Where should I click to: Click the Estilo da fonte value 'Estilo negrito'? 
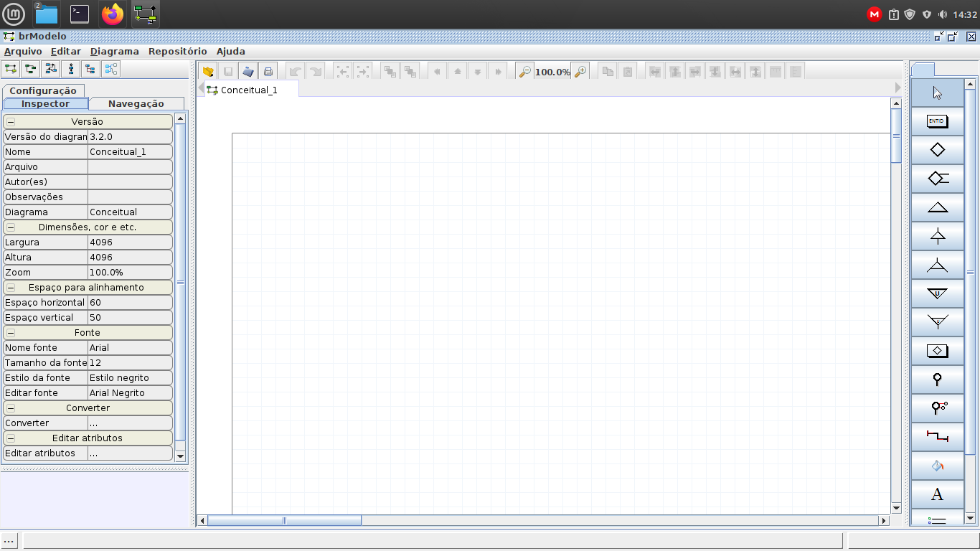point(130,378)
